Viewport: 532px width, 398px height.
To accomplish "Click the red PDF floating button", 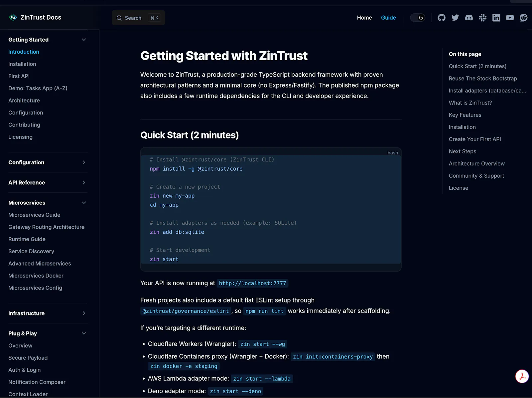I will [522, 376].
